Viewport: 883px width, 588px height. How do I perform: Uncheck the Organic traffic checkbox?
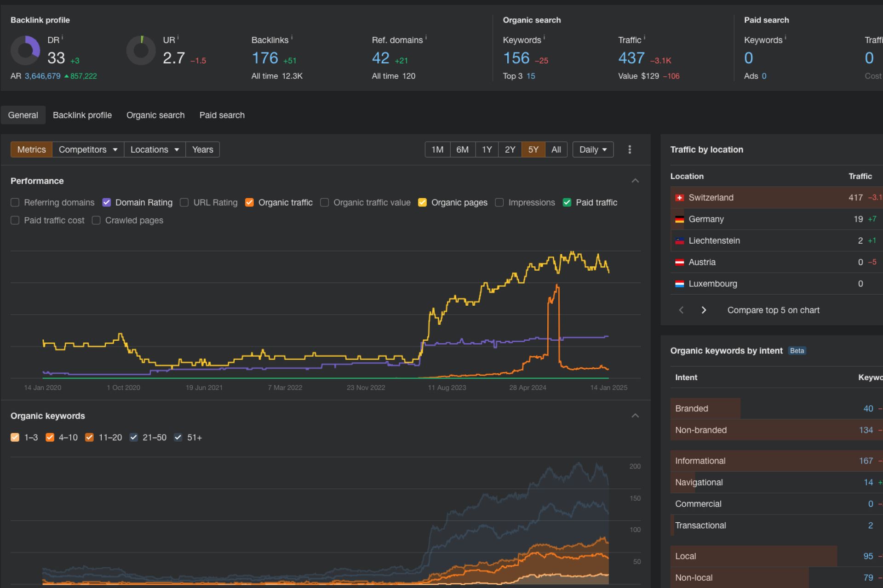point(249,202)
